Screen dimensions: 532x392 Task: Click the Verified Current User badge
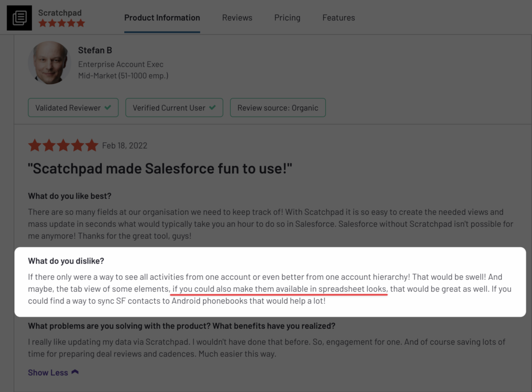pyautogui.click(x=174, y=107)
